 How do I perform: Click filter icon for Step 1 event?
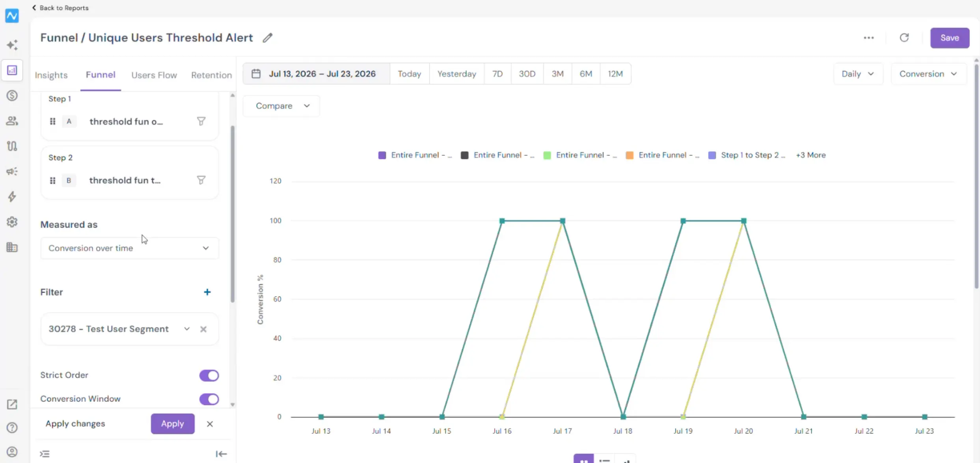[201, 121]
